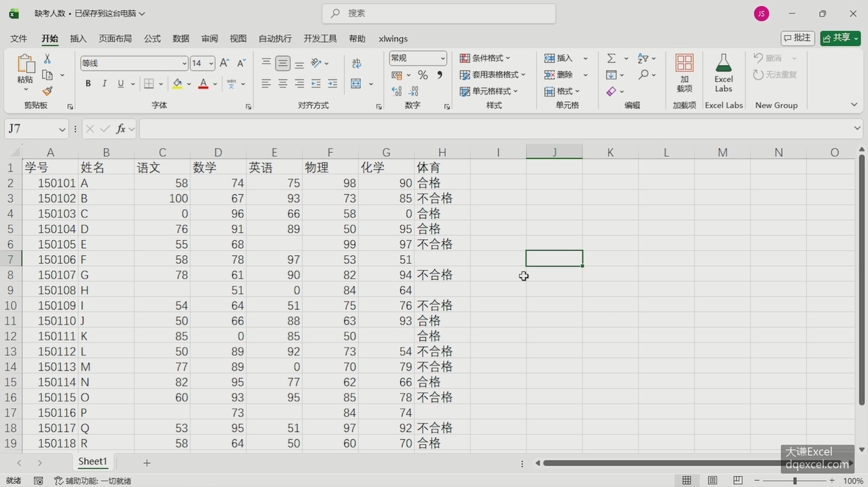
Task: Click the Paste clipboard icon
Action: coord(25,64)
